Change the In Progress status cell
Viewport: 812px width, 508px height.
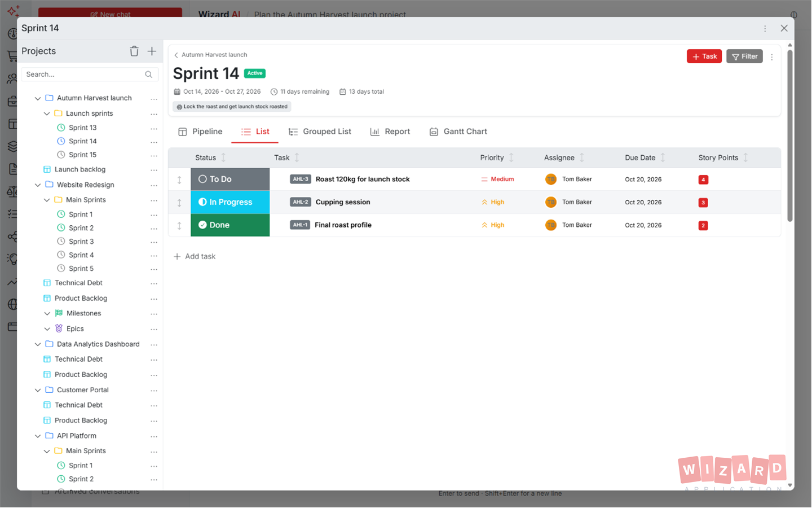click(x=230, y=202)
